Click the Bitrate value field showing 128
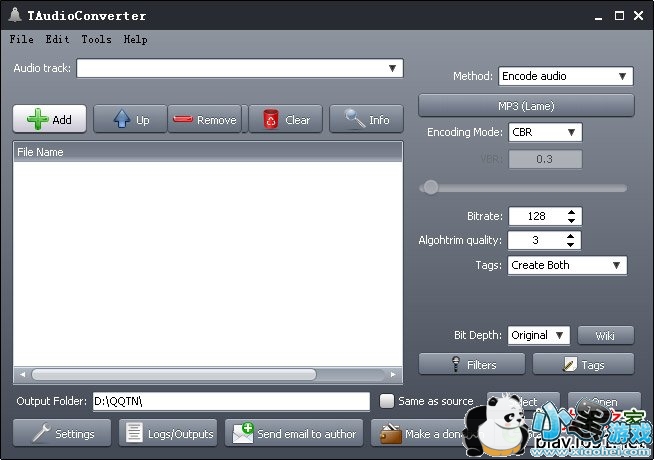This screenshot has height=460, width=654. [536, 216]
